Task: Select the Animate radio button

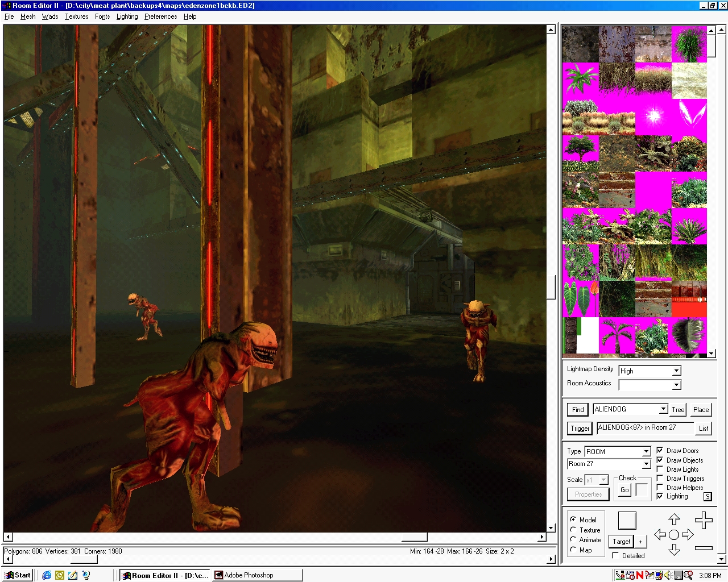Action: click(x=573, y=540)
